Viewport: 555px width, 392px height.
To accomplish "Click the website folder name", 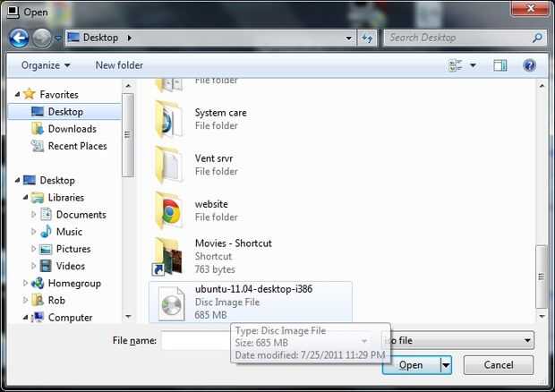I will click(211, 204).
